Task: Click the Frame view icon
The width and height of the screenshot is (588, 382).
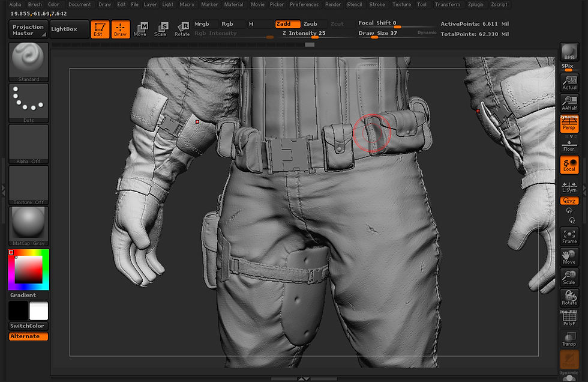Action: 569,236
